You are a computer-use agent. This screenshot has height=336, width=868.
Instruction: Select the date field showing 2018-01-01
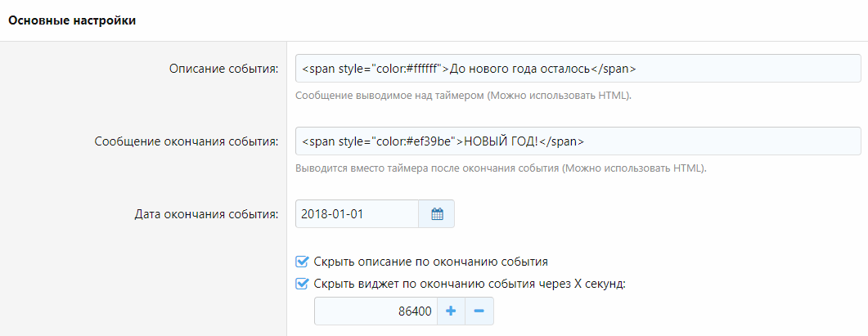356,214
